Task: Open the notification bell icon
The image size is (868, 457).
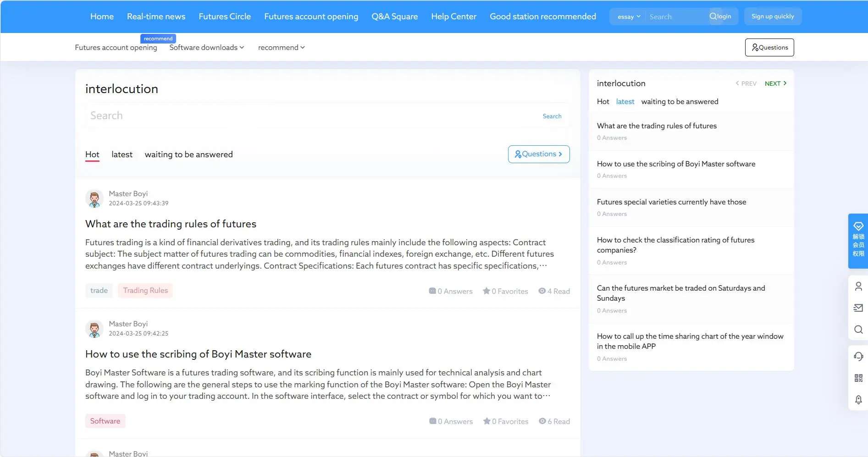Action: coord(858,400)
